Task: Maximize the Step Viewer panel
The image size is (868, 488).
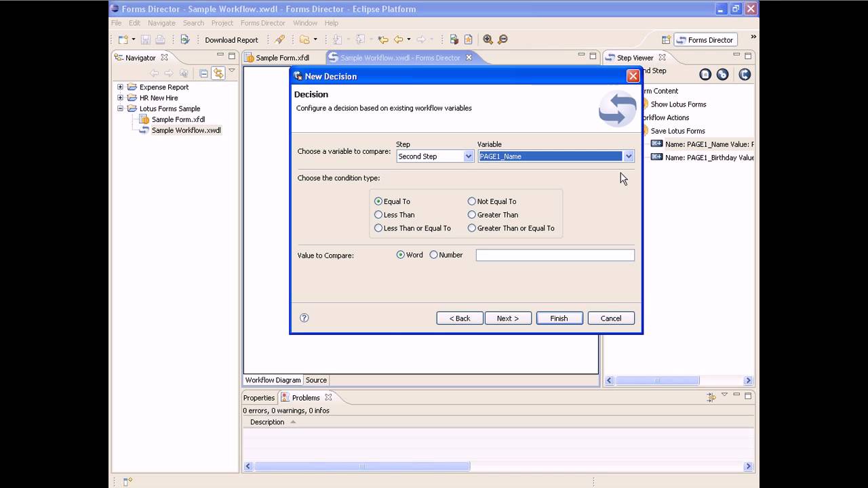Action: [748, 56]
